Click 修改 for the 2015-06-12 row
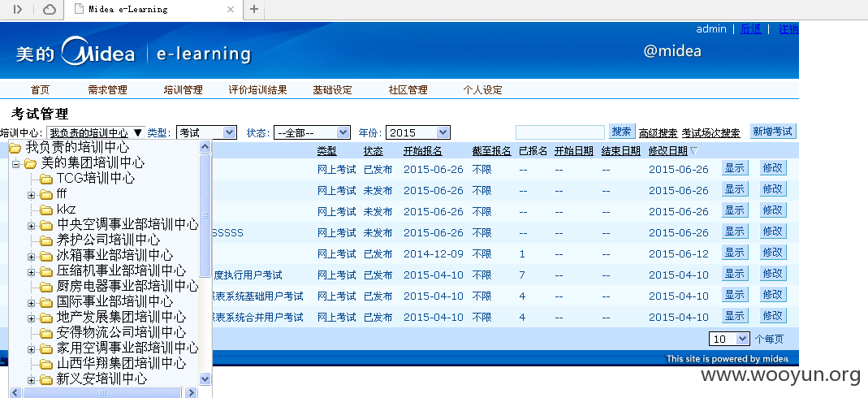This screenshot has width=868, height=398. point(773,253)
